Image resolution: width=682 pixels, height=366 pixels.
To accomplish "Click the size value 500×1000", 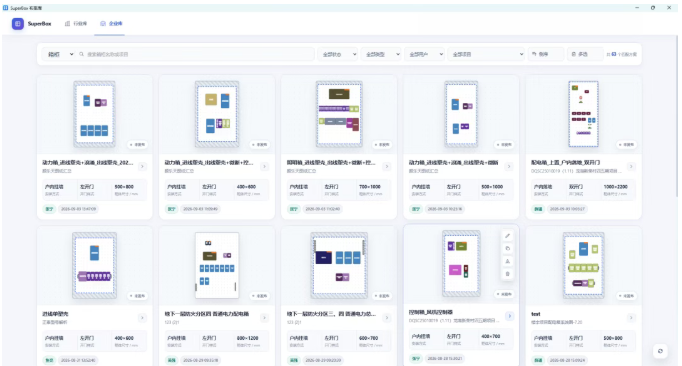I will pyautogui.click(x=492, y=187).
